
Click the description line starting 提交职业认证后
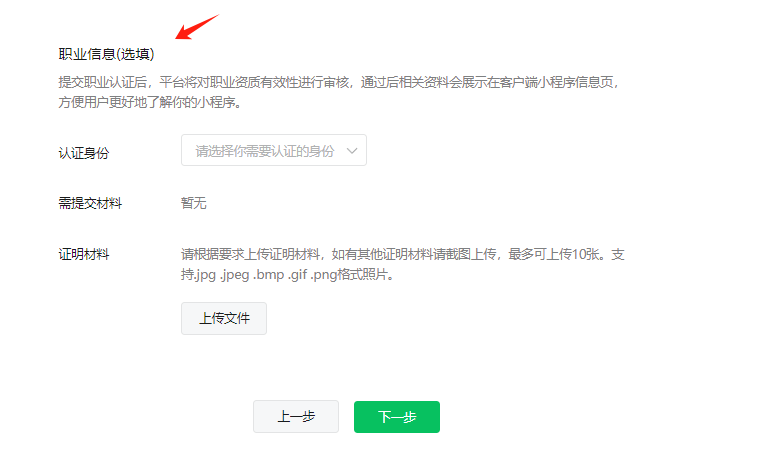coord(339,82)
